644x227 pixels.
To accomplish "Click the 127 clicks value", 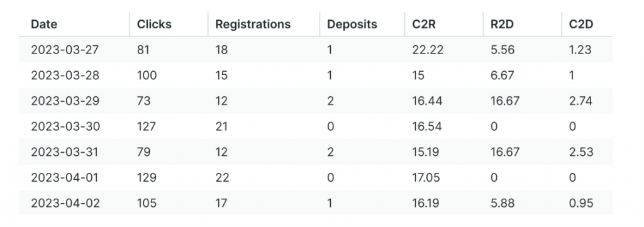I will coord(147,126).
